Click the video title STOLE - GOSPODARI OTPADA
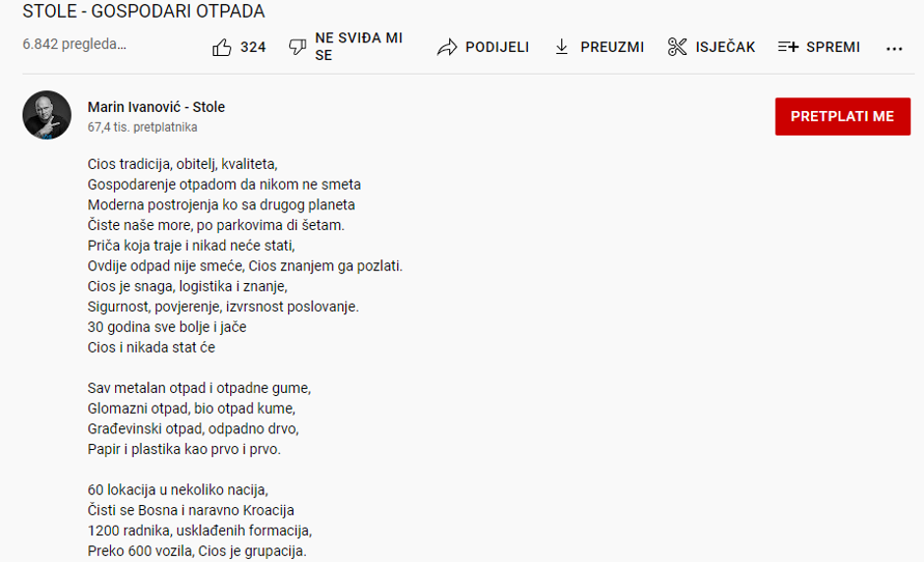The width and height of the screenshot is (924, 562). [144, 12]
